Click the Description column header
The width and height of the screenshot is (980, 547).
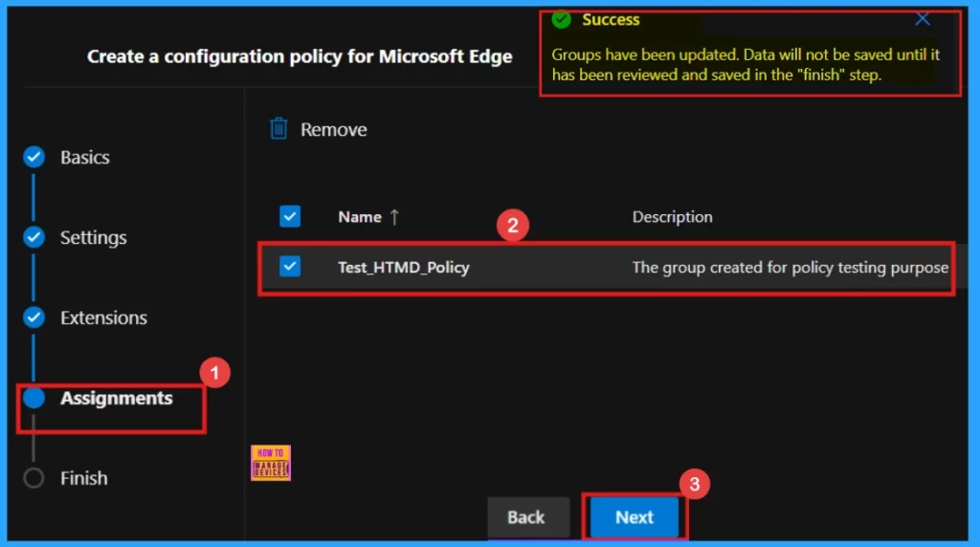coord(673,217)
